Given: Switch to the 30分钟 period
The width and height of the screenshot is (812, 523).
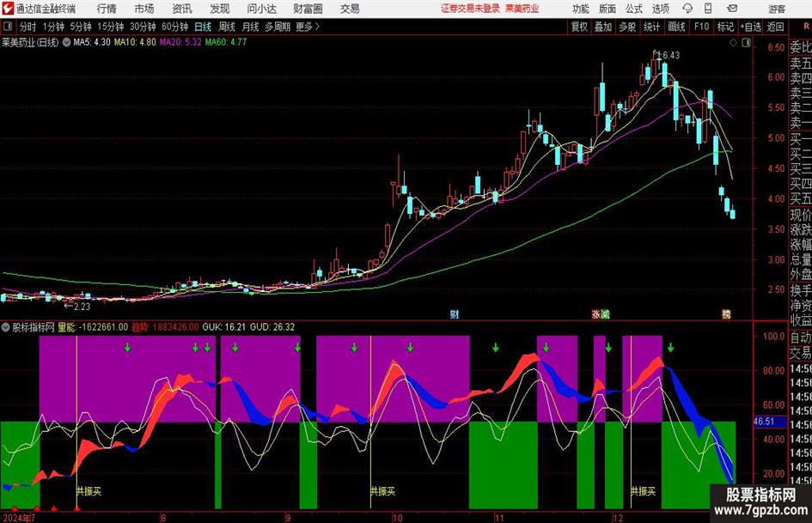Looking at the screenshot, I should [143, 27].
